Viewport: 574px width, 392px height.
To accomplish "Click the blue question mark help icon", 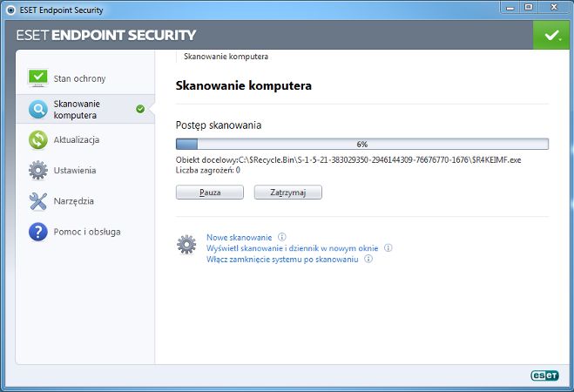I will [x=38, y=232].
